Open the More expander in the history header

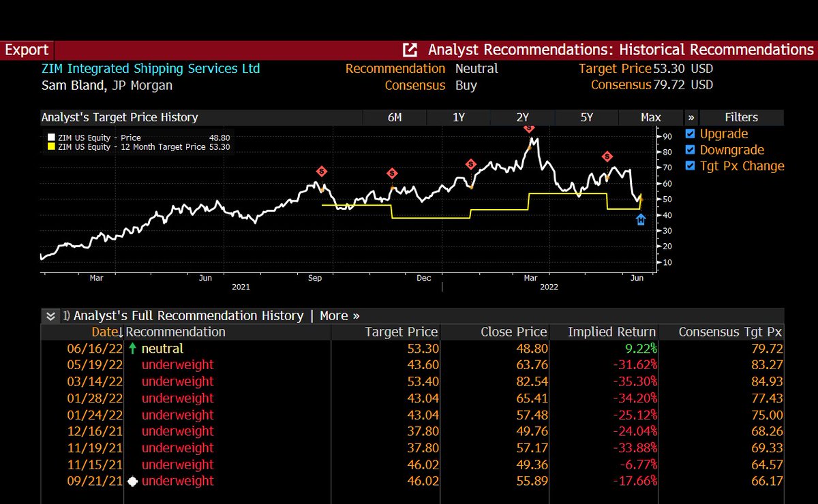click(339, 315)
